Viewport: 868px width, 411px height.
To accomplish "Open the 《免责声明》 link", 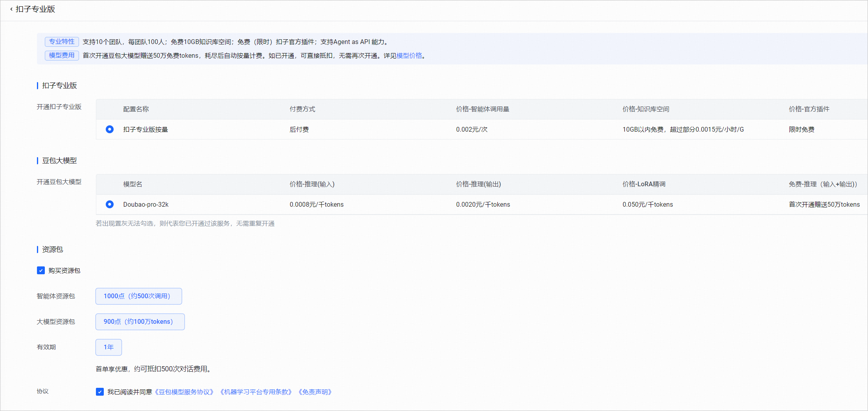I will [315, 392].
